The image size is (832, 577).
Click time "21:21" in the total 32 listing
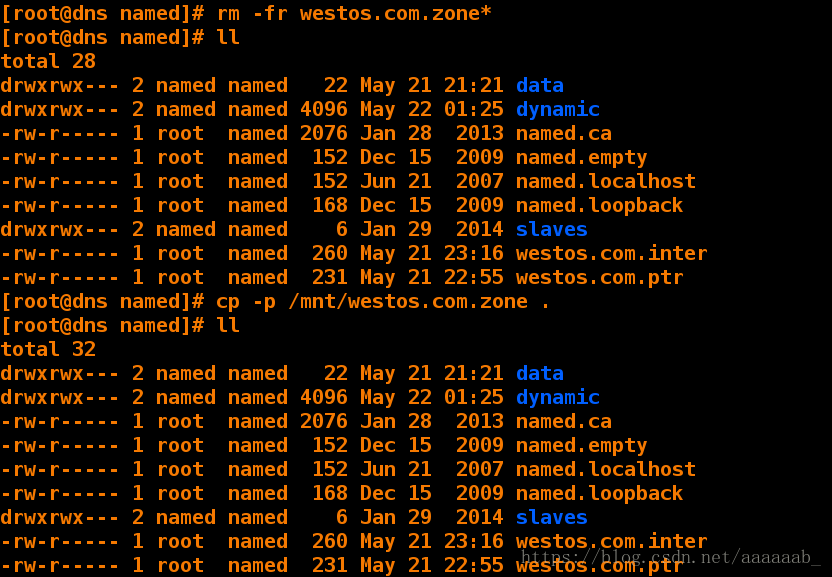[x=474, y=373]
